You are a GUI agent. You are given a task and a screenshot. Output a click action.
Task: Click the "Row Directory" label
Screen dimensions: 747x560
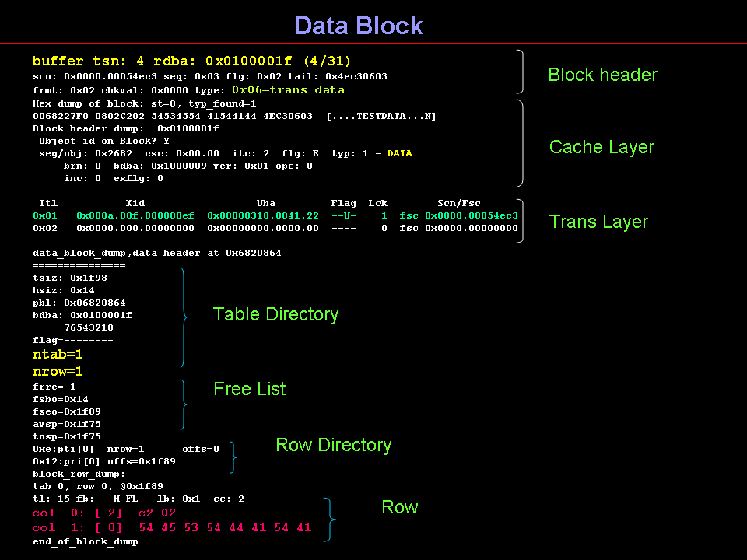[x=333, y=445]
